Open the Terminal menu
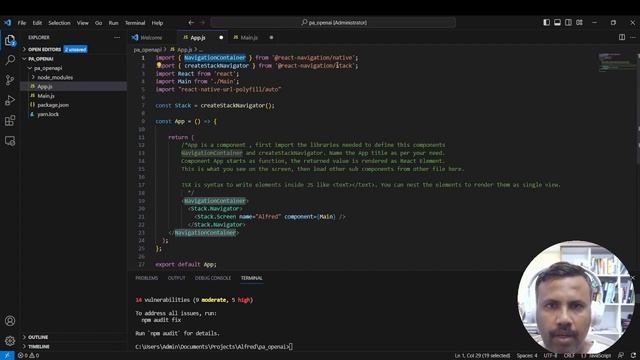640x360 pixels. coord(135,23)
